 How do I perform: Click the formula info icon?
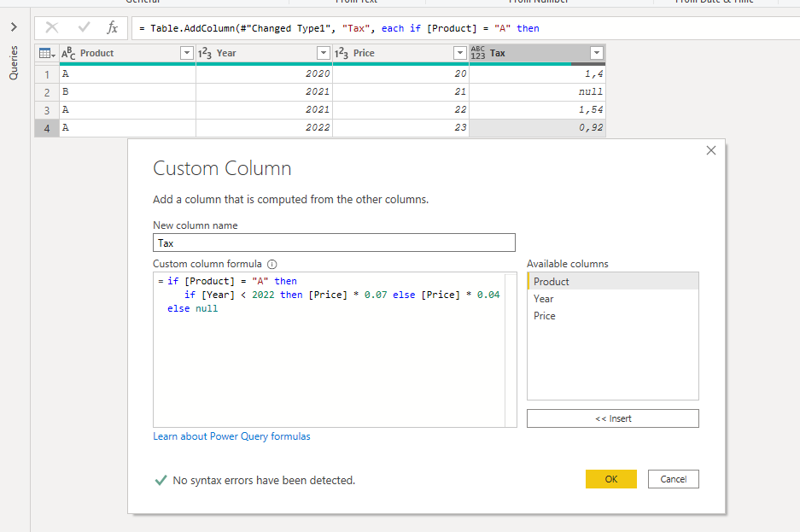click(x=272, y=264)
